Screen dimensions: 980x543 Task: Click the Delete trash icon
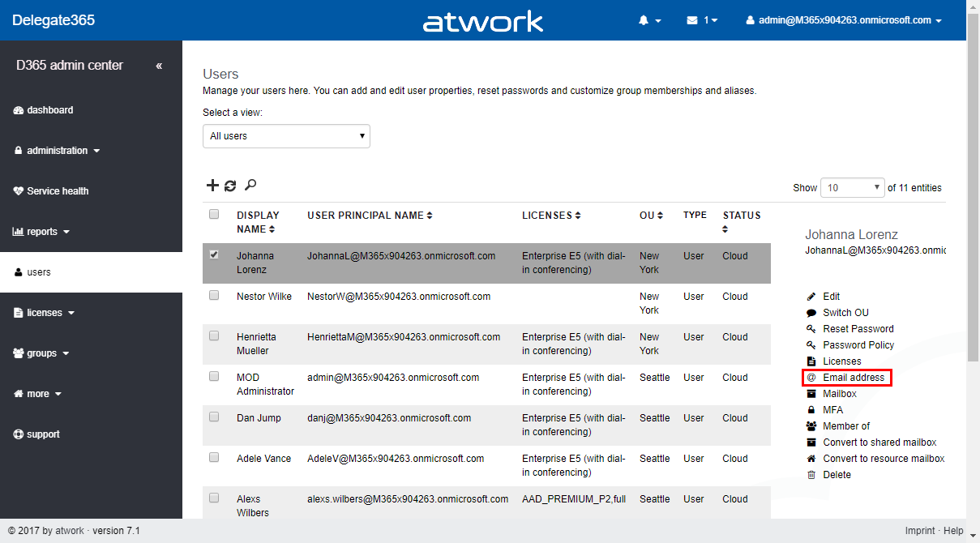811,475
